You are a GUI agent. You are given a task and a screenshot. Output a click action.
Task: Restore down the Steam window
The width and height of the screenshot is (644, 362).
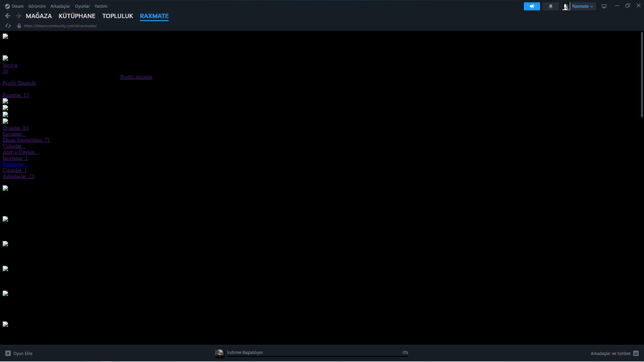[x=628, y=6]
